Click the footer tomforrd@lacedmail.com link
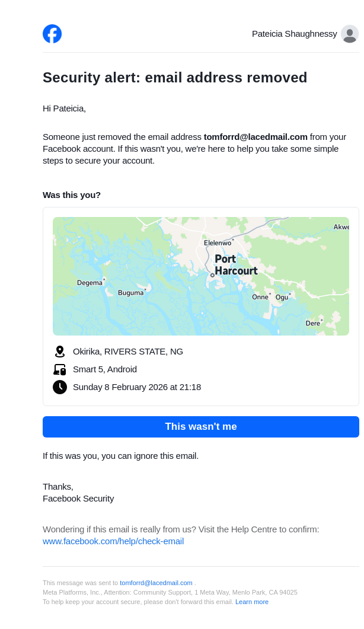This screenshot has height=629, width=364. pyautogui.click(x=156, y=583)
